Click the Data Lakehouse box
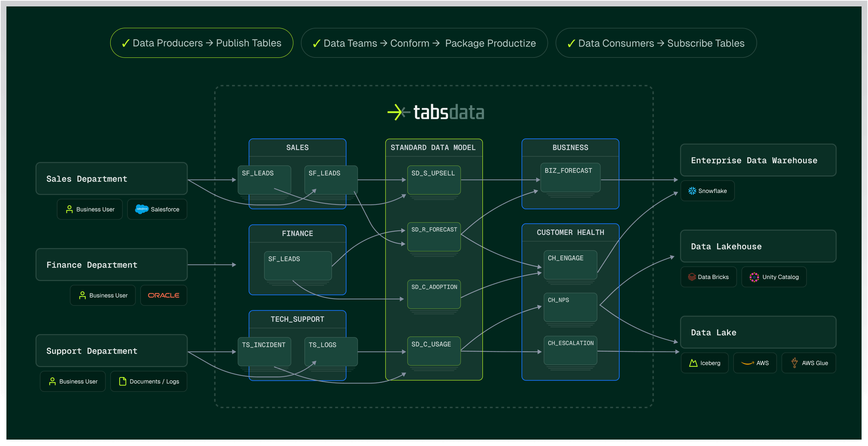868x446 pixels. point(758,246)
